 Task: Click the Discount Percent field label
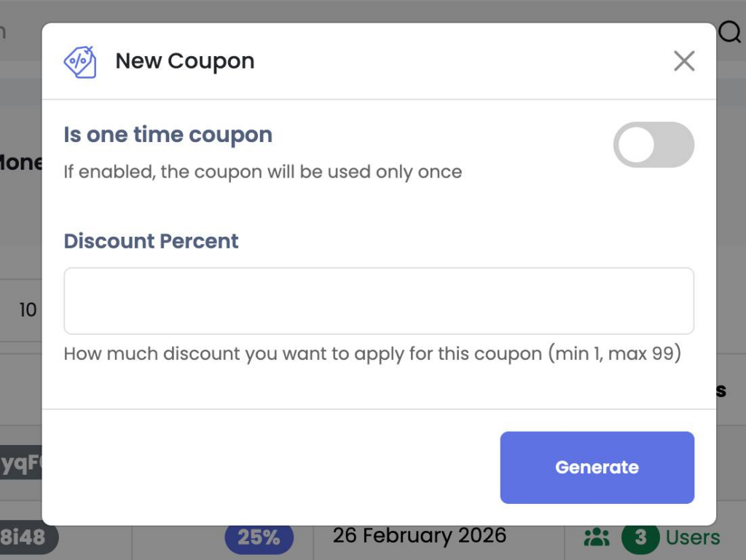click(x=152, y=241)
